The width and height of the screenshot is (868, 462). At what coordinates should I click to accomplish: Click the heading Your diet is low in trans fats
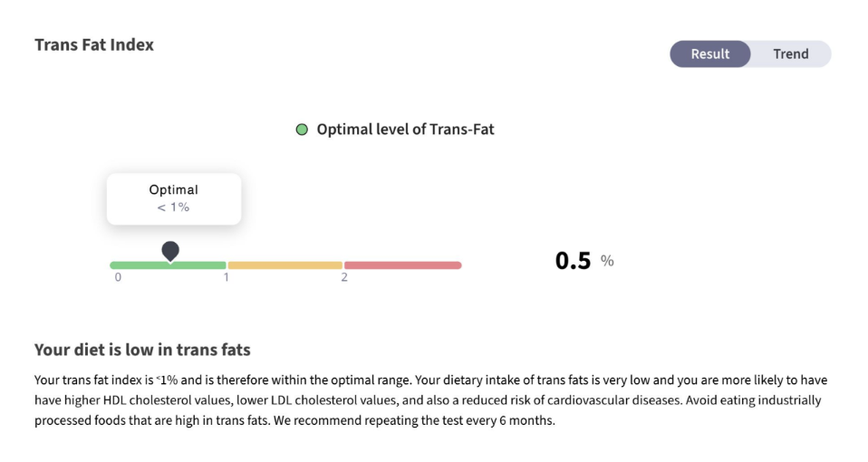[x=142, y=350]
